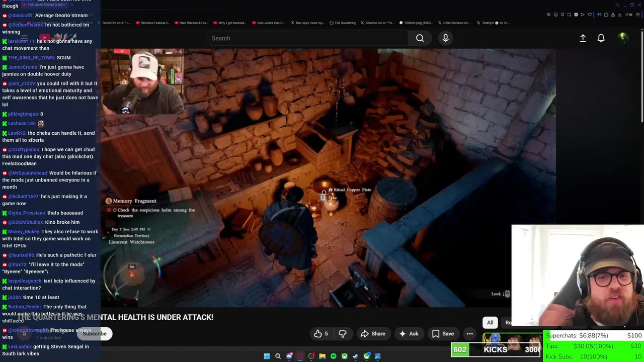Open 'Chibi Reviews on...' bookmark
Image resolution: width=644 pixels, height=362 pixels.
[454, 23]
